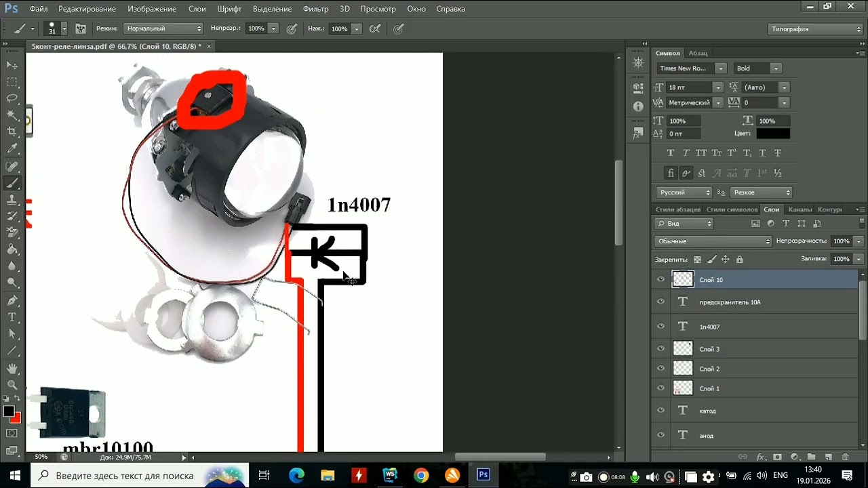Select the Paint Bucket tool
This screenshot has height=488, width=868.
pyautogui.click(x=12, y=249)
